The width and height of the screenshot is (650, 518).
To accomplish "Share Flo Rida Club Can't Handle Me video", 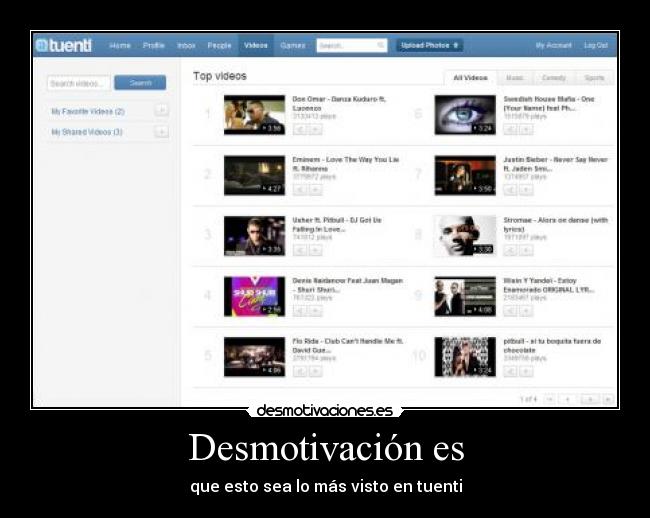I will coord(299,371).
